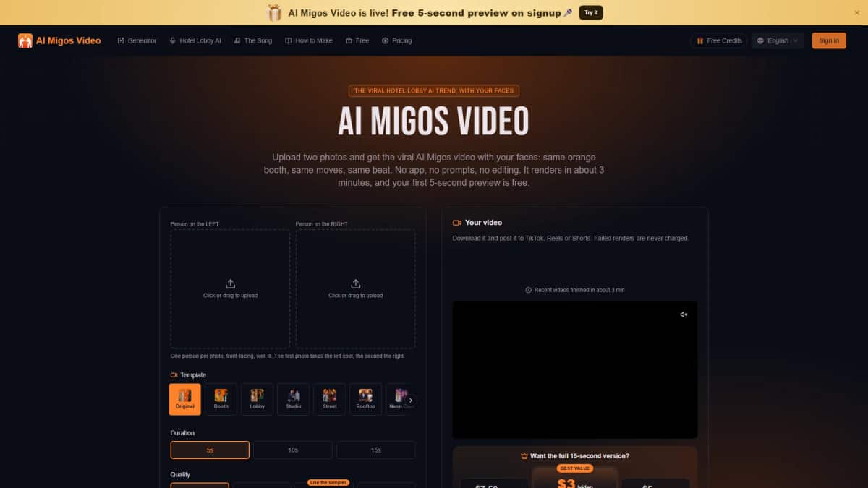Click the Your video heading camera icon

tap(457, 223)
